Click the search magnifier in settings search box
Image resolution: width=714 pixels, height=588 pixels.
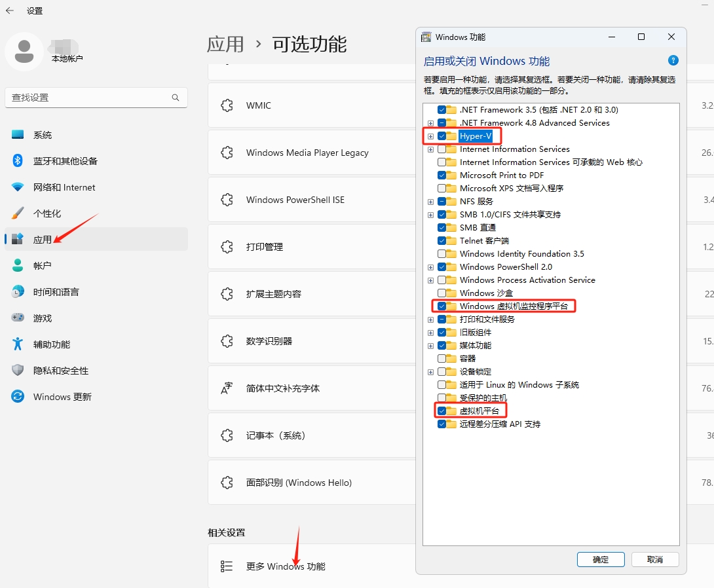tap(176, 98)
